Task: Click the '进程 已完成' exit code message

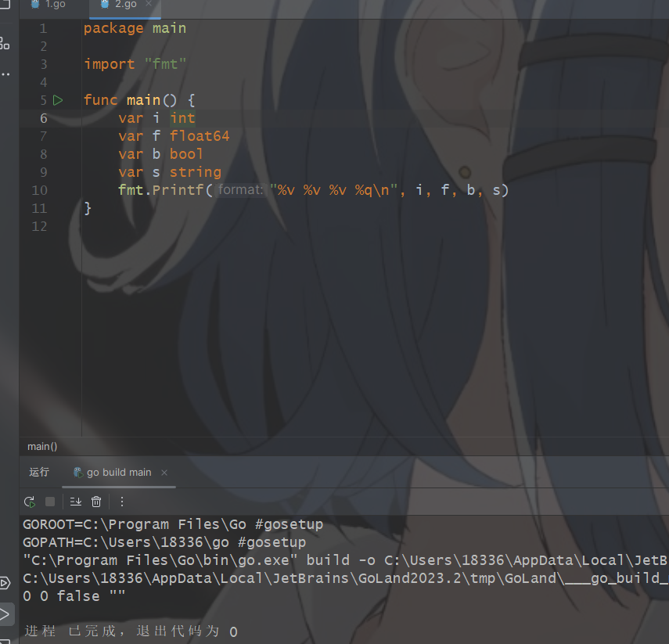Action: (131, 631)
